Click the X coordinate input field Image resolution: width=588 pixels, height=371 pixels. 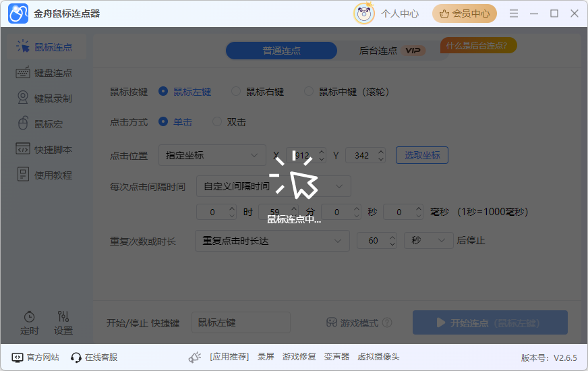[x=306, y=155]
